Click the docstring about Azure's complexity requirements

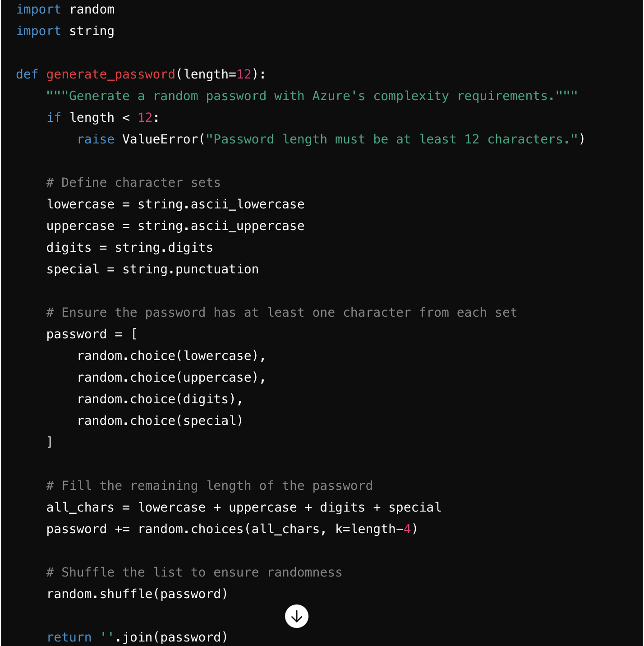point(311,96)
